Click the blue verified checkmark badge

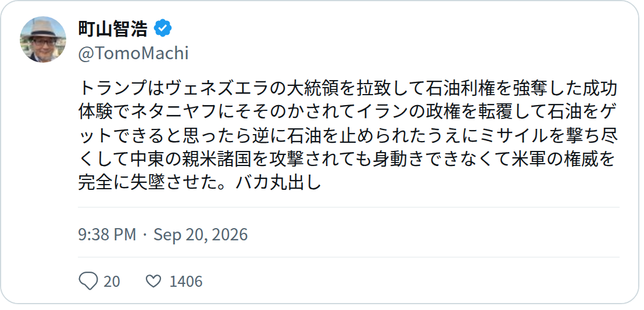click(163, 28)
